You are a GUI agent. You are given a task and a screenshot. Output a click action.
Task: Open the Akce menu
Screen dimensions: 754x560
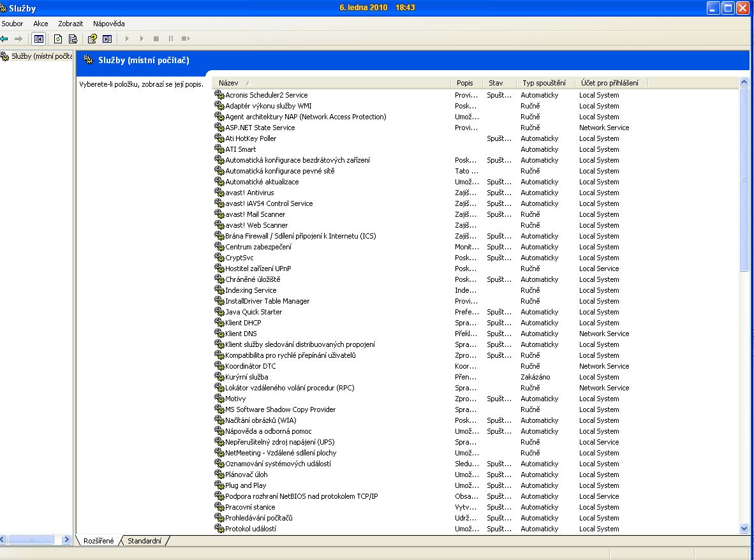pyautogui.click(x=41, y=24)
